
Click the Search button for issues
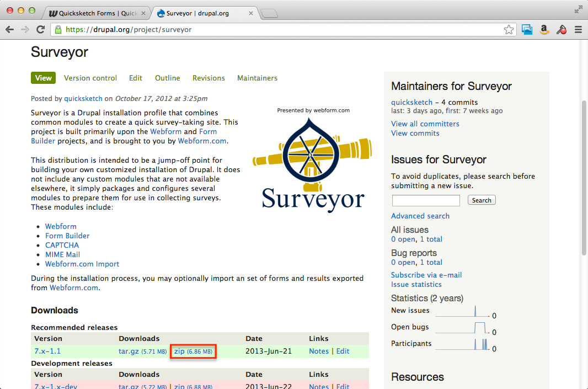(x=482, y=200)
